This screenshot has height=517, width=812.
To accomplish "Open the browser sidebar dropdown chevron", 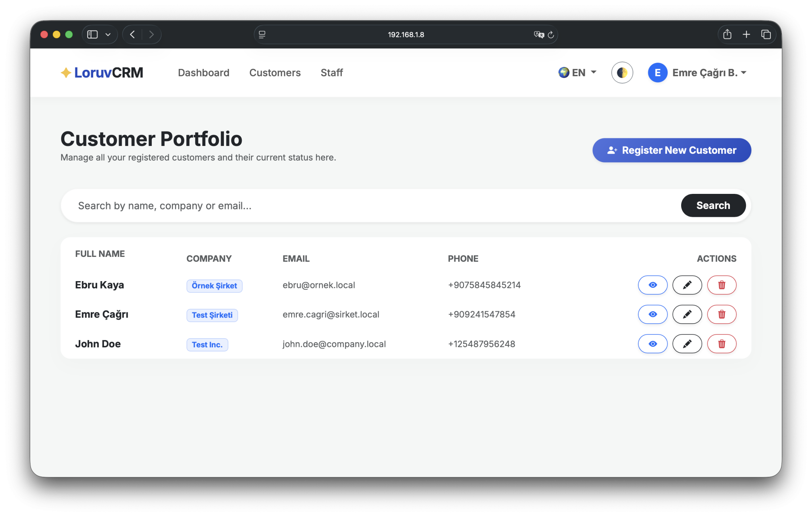I will pos(108,34).
